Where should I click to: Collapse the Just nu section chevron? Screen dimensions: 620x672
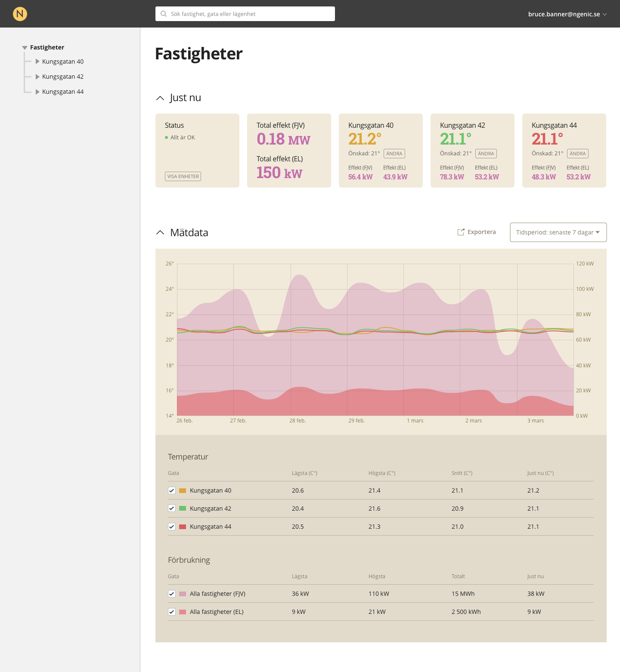tap(160, 98)
